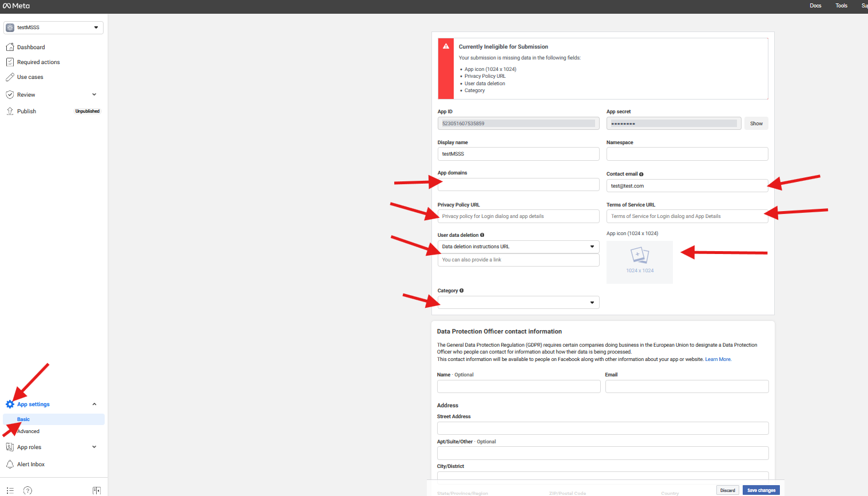Click the City/District field
Image resolution: width=868 pixels, height=496 pixels.
(603, 476)
